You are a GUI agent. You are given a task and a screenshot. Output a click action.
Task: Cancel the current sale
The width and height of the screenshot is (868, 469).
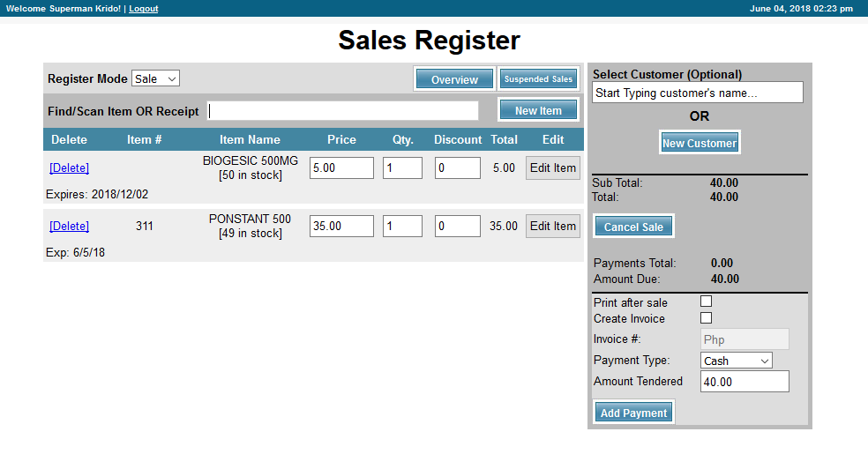coord(633,227)
